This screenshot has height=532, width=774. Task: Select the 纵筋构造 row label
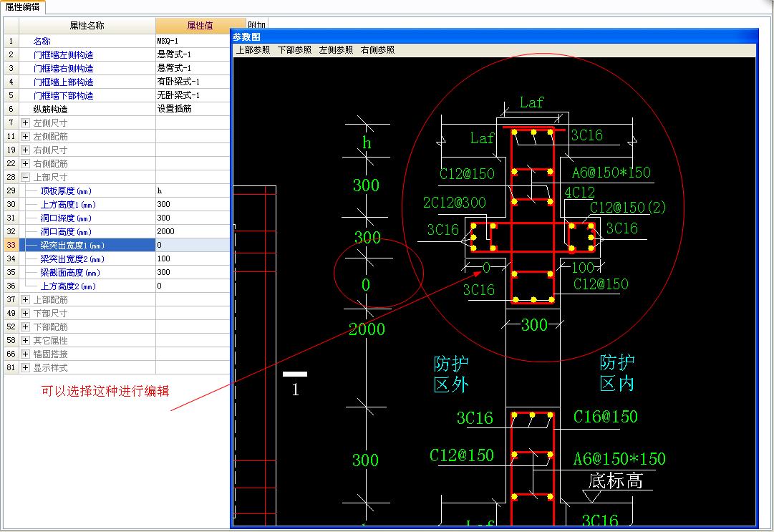50,109
